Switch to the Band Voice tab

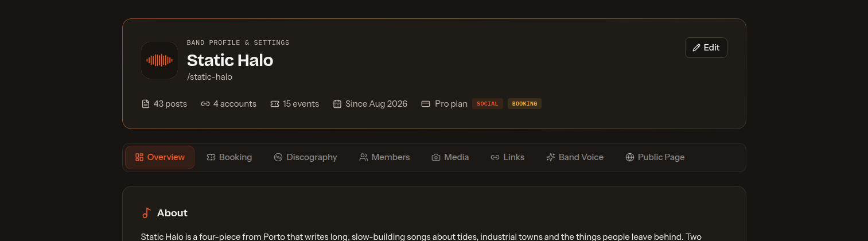[575, 157]
